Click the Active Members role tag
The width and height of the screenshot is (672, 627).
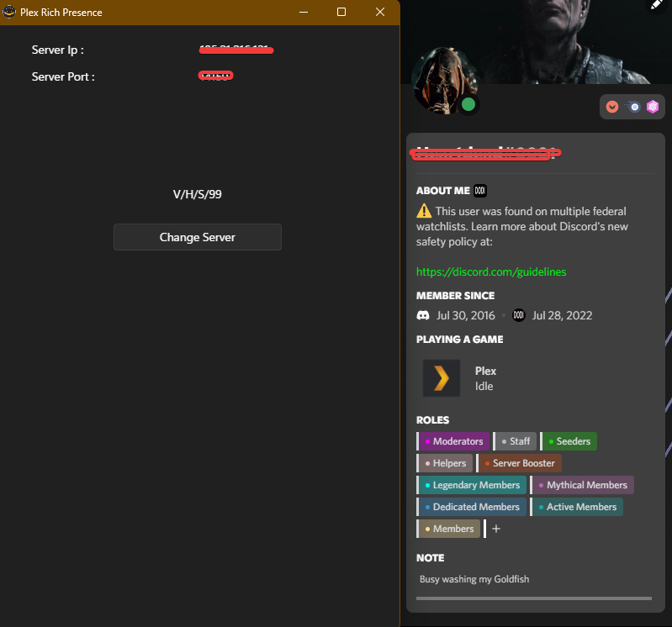pyautogui.click(x=576, y=507)
